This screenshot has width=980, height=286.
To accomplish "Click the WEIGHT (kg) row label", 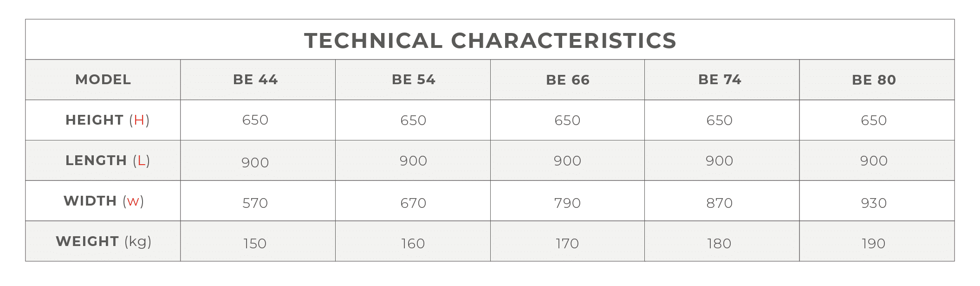I will (104, 241).
